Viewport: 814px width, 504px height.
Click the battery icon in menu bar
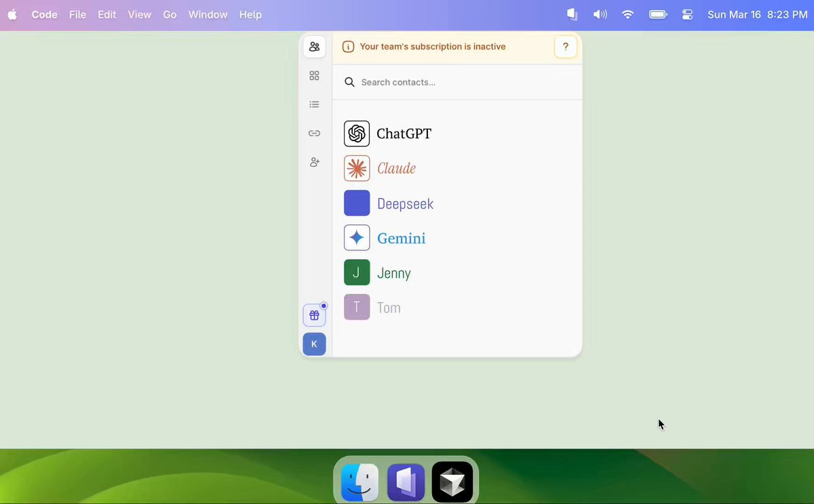pyautogui.click(x=658, y=14)
